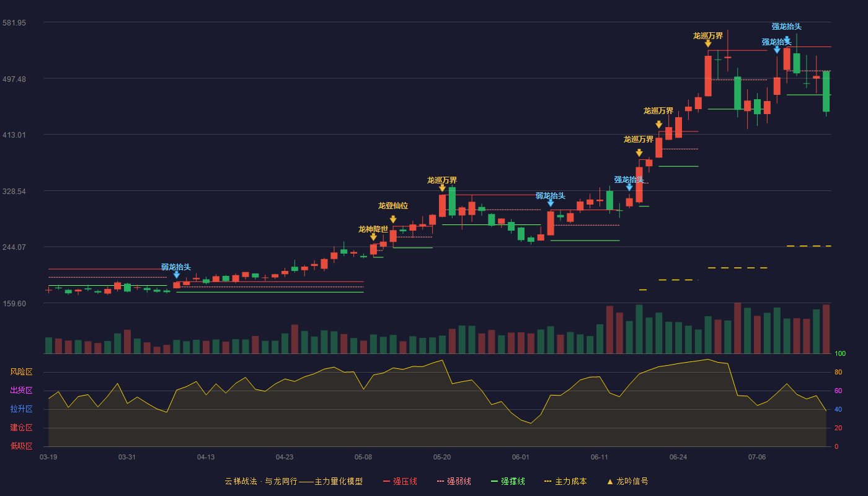The width and height of the screenshot is (868, 496).
Task: Click the 03-19 date axis label
Action: coord(48,457)
